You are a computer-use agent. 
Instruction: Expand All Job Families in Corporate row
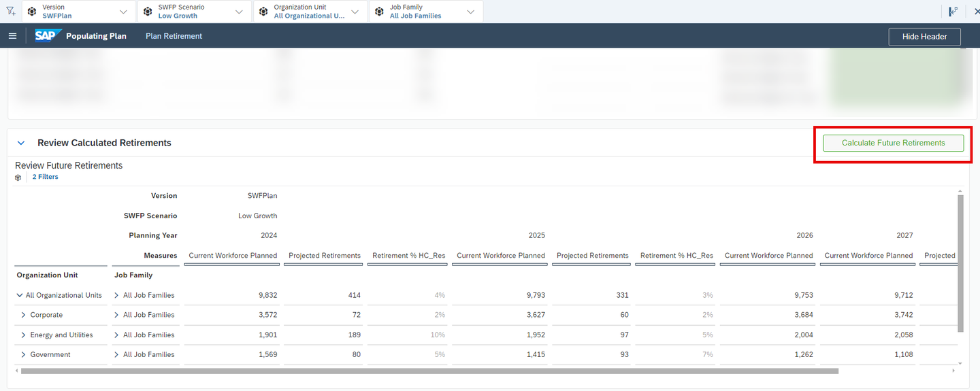(116, 315)
